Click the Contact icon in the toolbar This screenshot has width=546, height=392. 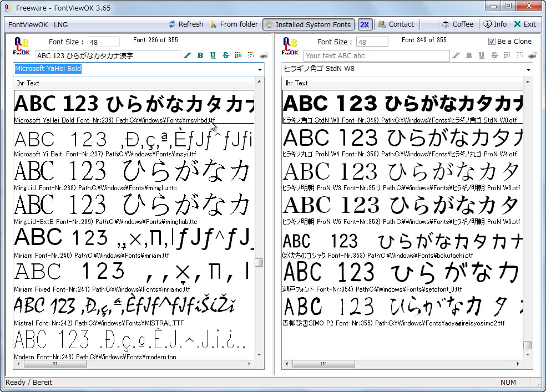(397, 24)
